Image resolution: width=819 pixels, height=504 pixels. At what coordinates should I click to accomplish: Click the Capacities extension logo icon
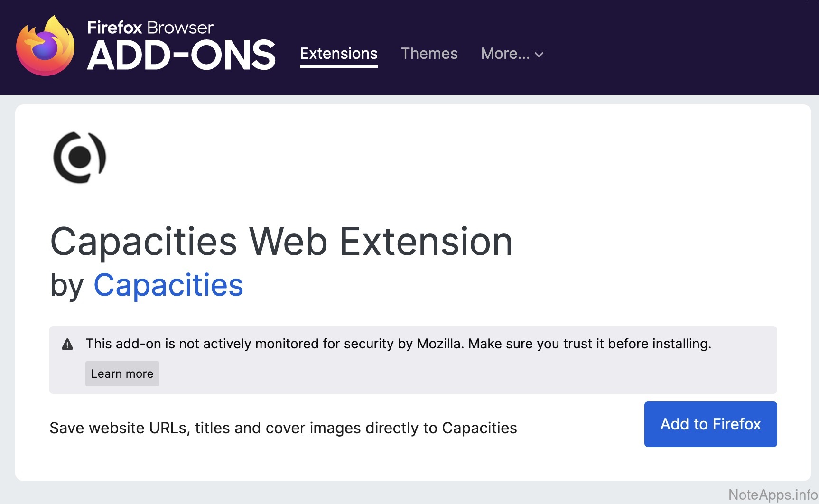80,158
